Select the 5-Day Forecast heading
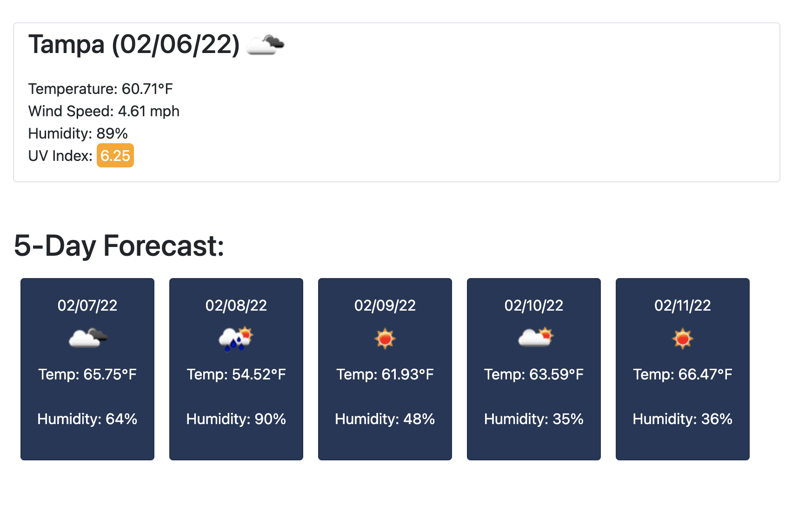 coord(119,245)
